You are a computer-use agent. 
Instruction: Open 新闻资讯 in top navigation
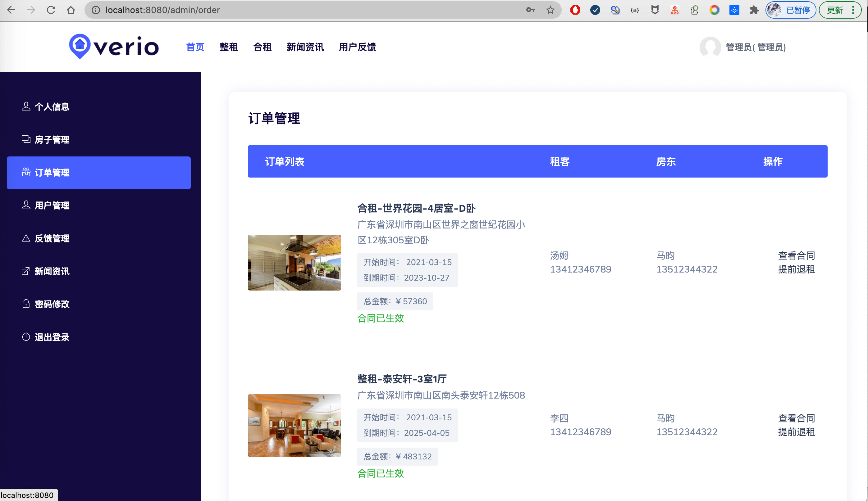305,47
